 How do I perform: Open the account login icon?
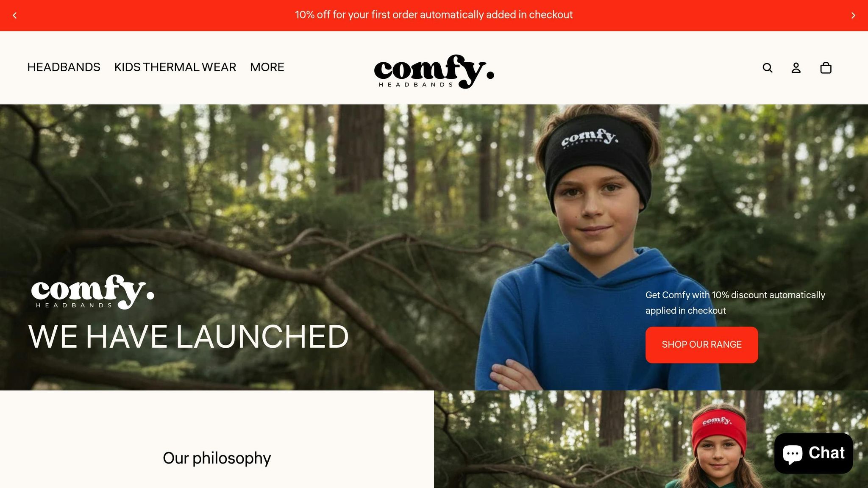click(x=796, y=68)
